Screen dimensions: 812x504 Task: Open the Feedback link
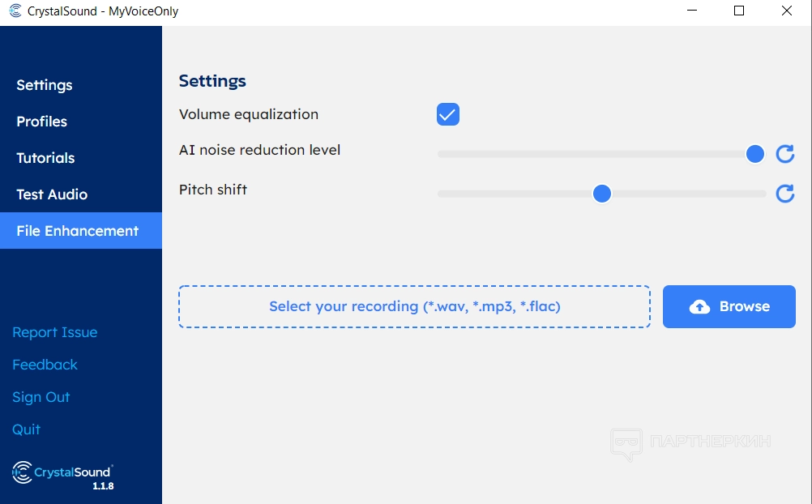click(x=45, y=365)
